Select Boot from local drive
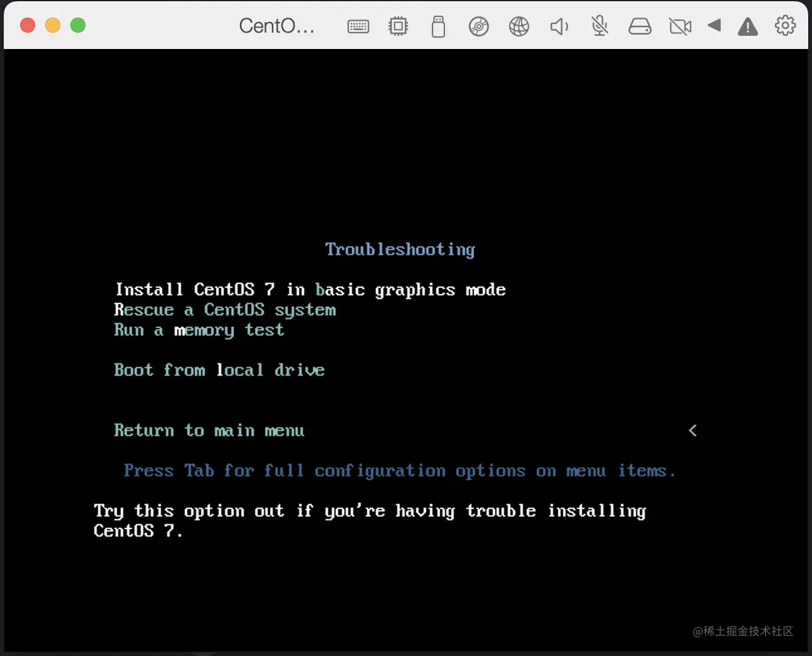Viewport: 812px width, 656px height. [219, 369]
